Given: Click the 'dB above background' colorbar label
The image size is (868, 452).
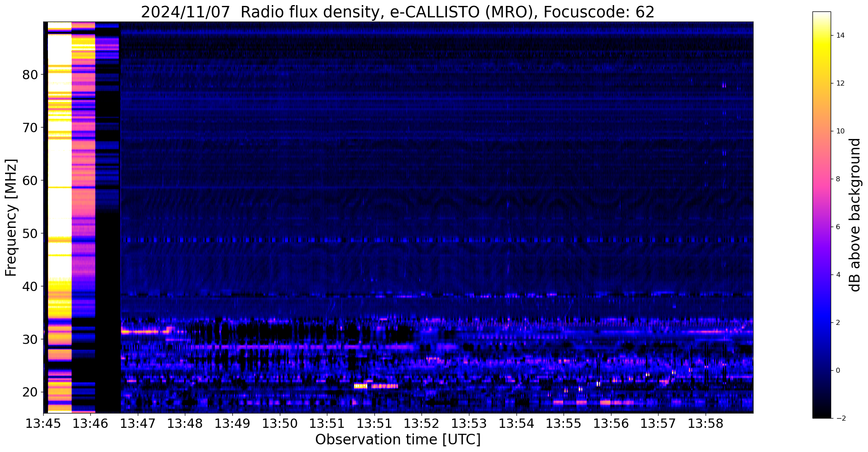Looking at the screenshot, I should 855,215.
